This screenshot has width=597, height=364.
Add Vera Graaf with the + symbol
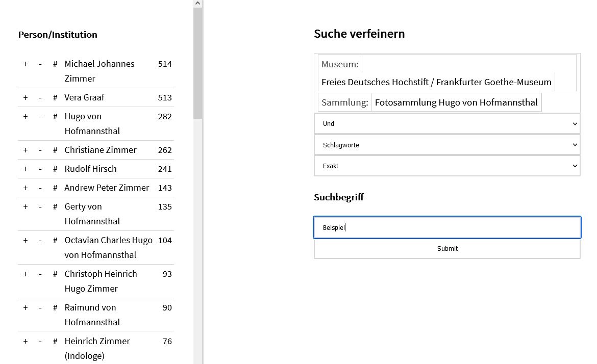click(26, 98)
